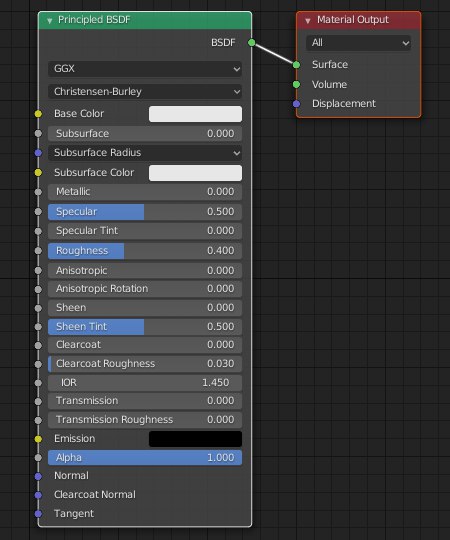The image size is (450, 540).
Task: Click the IOR input socket
Action: (x=38, y=383)
